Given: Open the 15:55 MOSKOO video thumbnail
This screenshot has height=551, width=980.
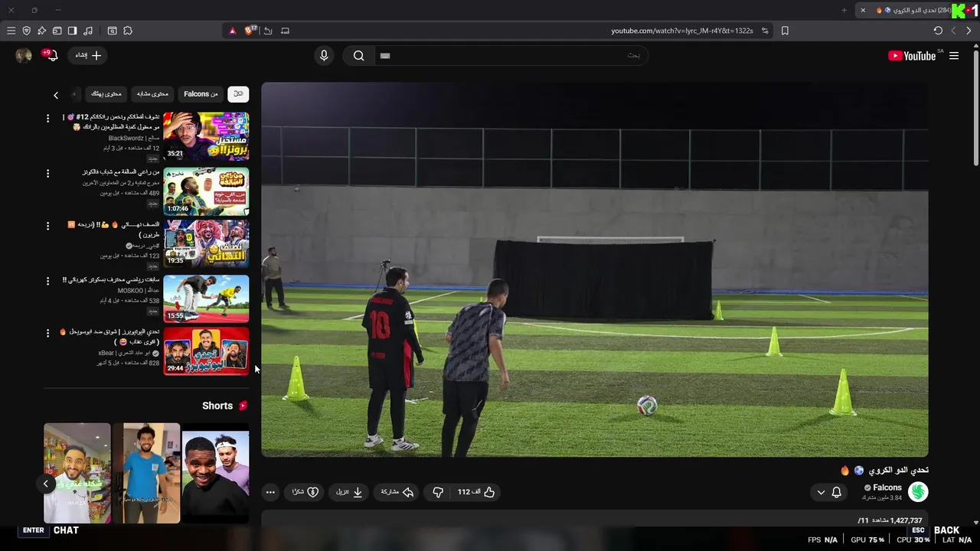Looking at the screenshot, I should click(206, 298).
